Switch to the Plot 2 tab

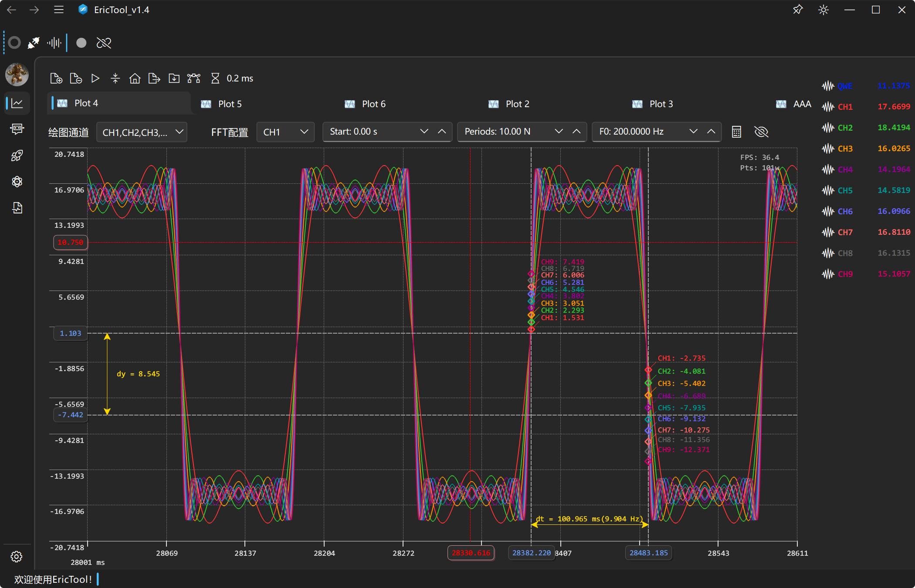click(x=517, y=104)
